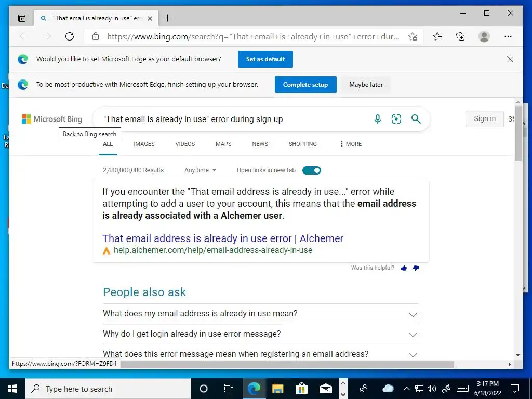Open the Collections icon
This screenshot has width=532, height=399.
point(460,36)
